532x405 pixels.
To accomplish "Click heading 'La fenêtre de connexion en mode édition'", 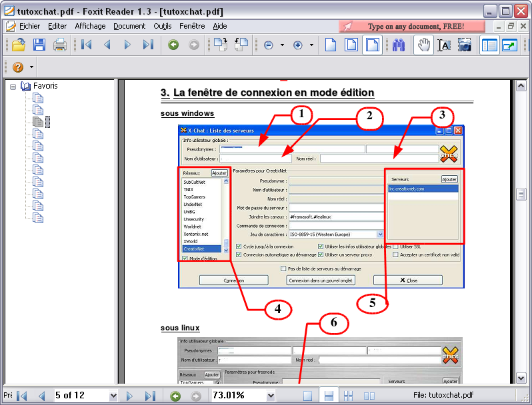I will (273, 93).
